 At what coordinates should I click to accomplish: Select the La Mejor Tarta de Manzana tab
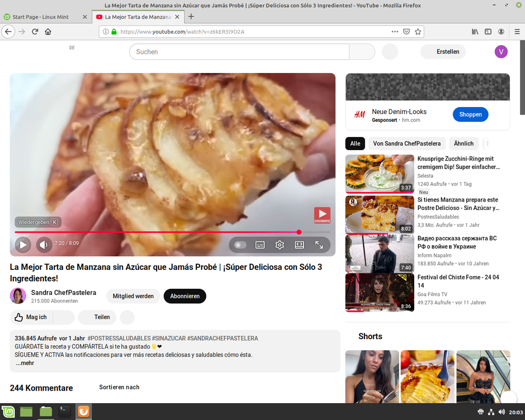click(x=138, y=17)
